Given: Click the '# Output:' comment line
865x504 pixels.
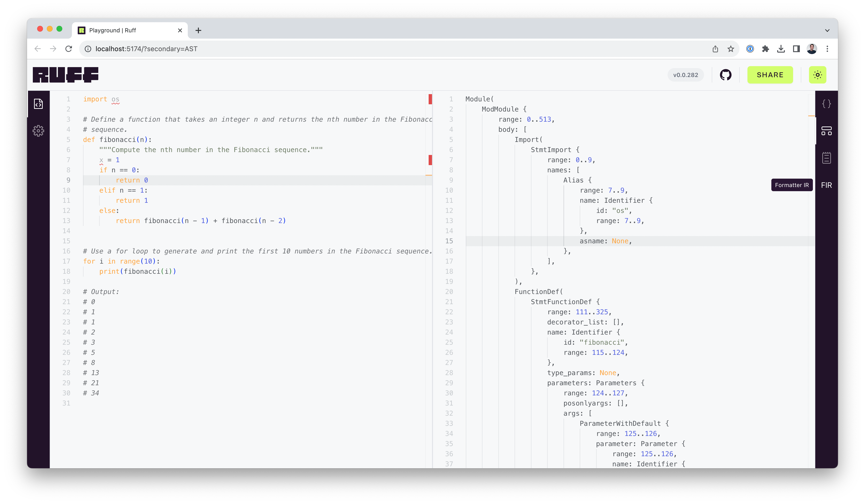Looking at the screenshot, I should (101, 292).
